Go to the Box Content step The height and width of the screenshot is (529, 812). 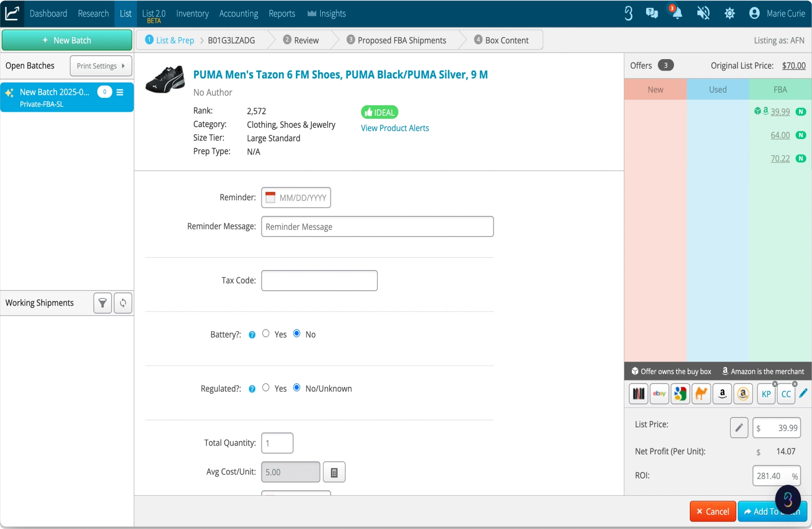501,40
